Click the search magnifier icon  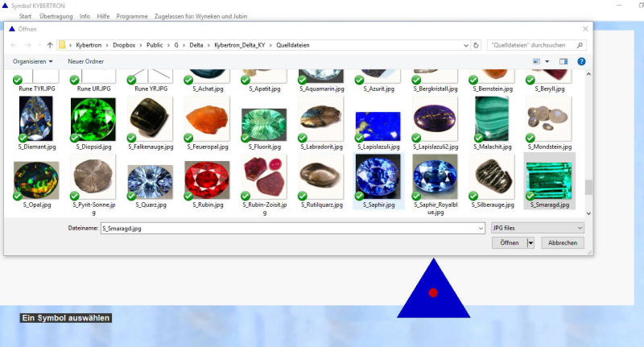point(580,45)
